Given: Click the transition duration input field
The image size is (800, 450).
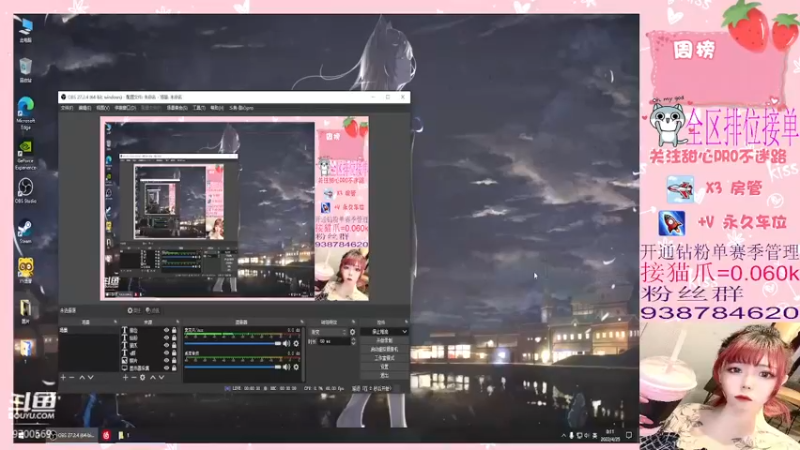Looking at the screenshot, I should (x=334, y=341).
